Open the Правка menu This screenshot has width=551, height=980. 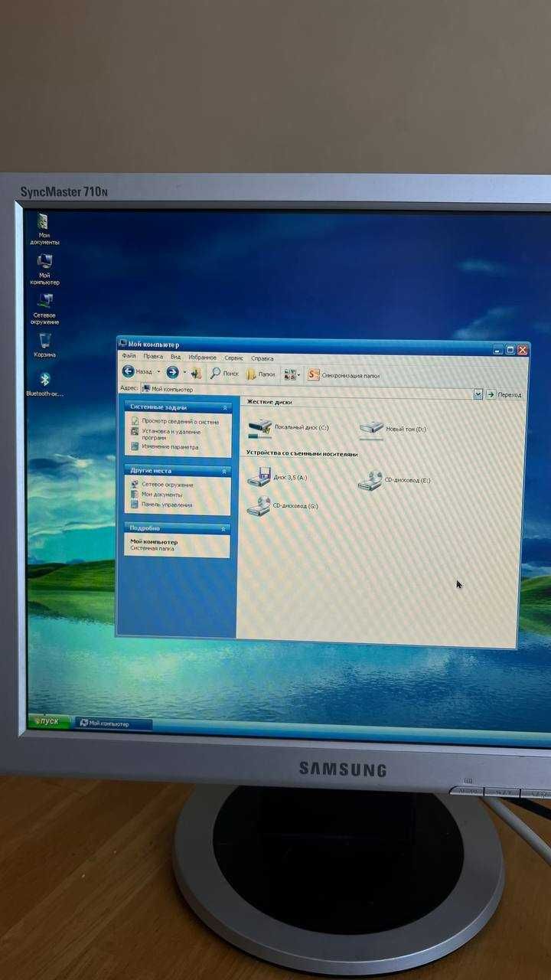[153, 356]
